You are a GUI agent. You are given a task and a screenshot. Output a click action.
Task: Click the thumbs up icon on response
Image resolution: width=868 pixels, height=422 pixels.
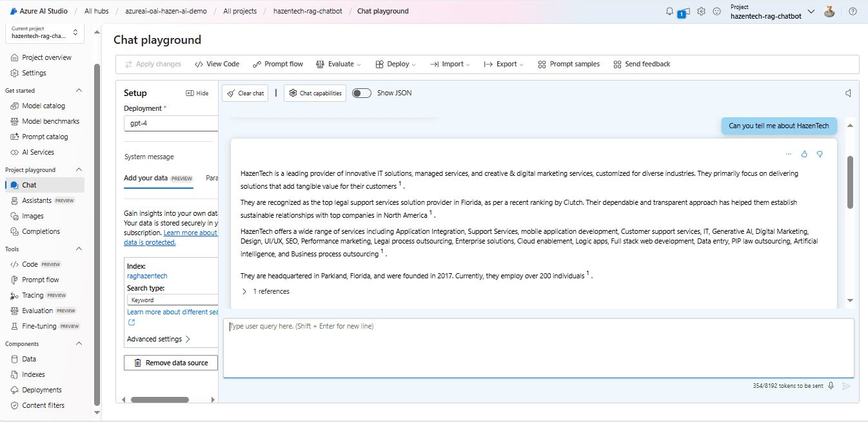(804, 154)
